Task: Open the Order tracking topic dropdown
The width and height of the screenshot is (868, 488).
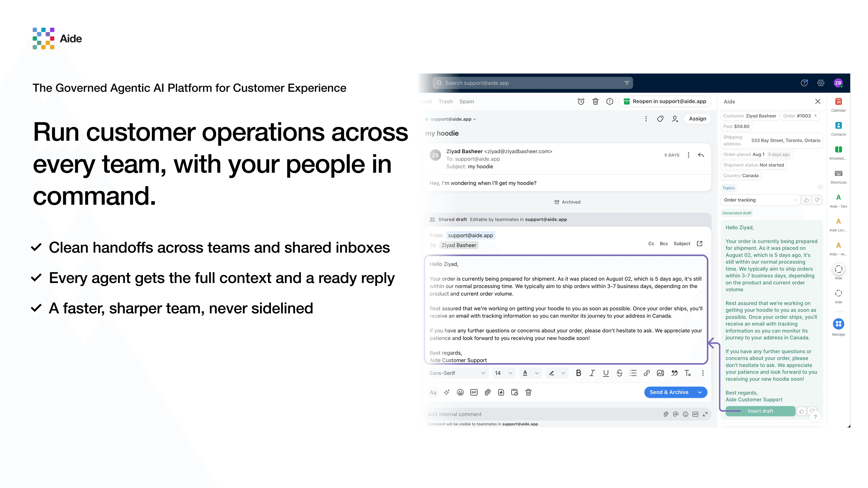Action: point(760,200)
